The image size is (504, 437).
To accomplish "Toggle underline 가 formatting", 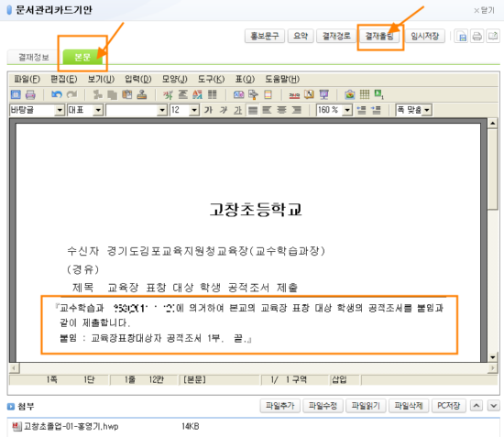I will pyautogui.click(x=238, y=110).
